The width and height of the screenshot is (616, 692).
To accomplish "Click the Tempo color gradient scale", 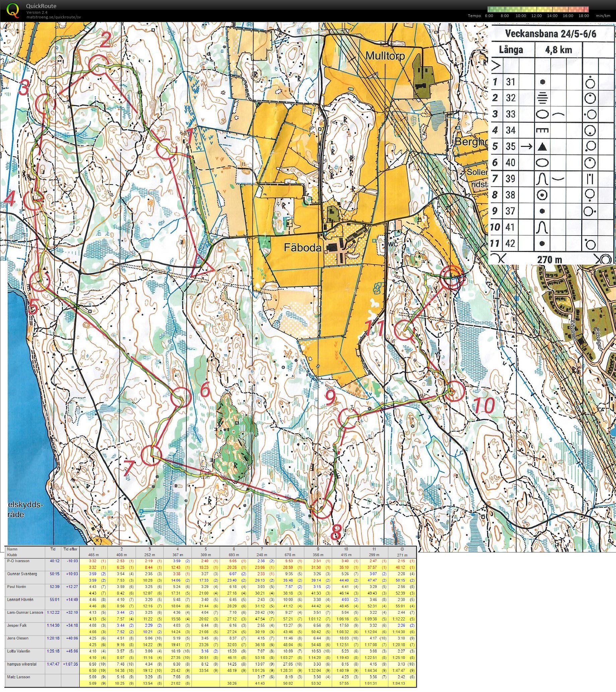I will click(538, 9).
